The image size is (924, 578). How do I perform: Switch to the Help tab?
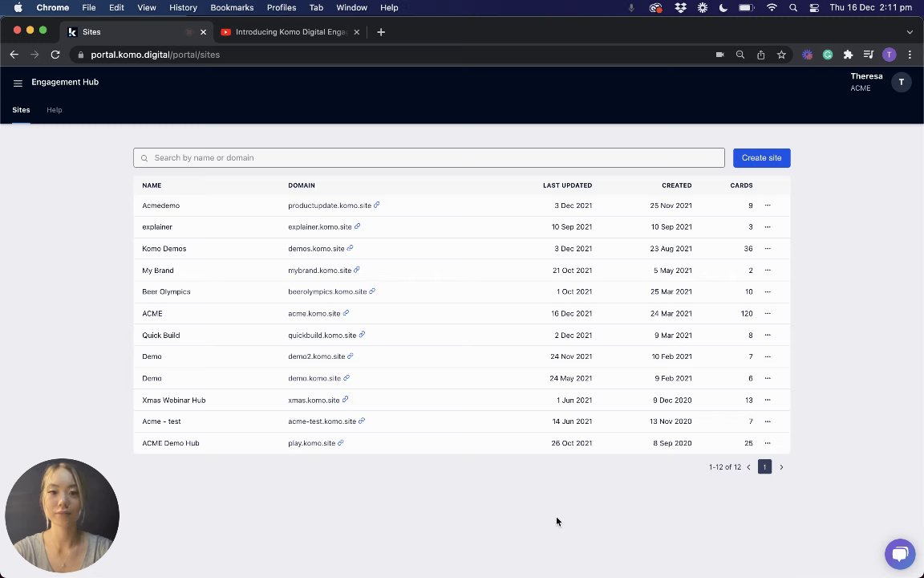pos(54,110)
